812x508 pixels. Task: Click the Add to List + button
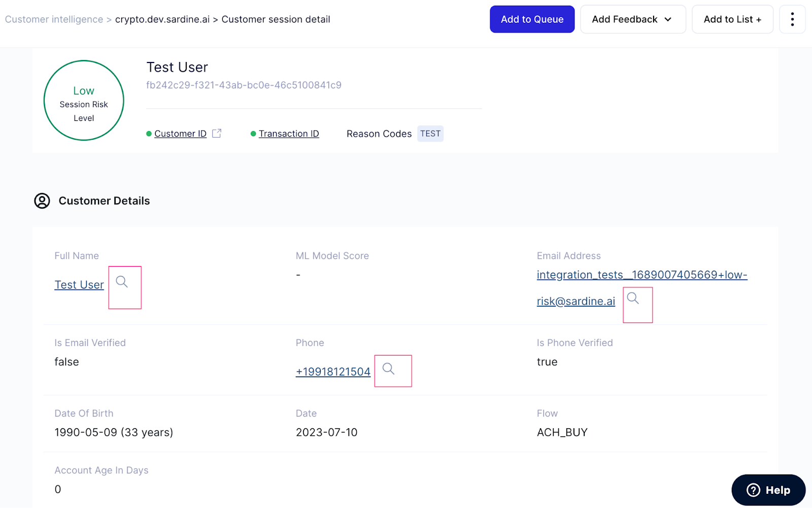click(x=732, y=19)
